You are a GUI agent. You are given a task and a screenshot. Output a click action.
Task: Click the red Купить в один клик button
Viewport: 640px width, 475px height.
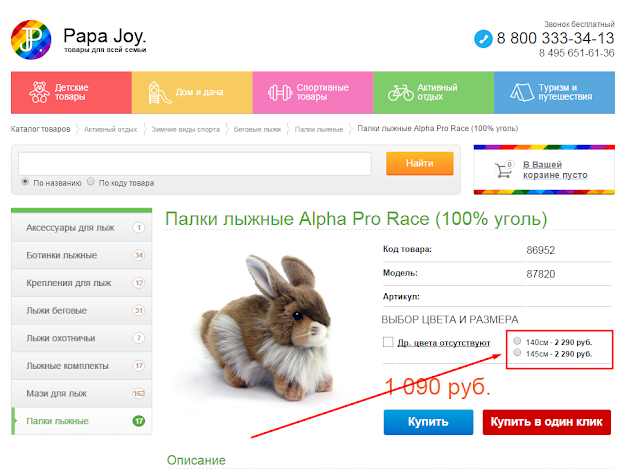tap(547, 422)
